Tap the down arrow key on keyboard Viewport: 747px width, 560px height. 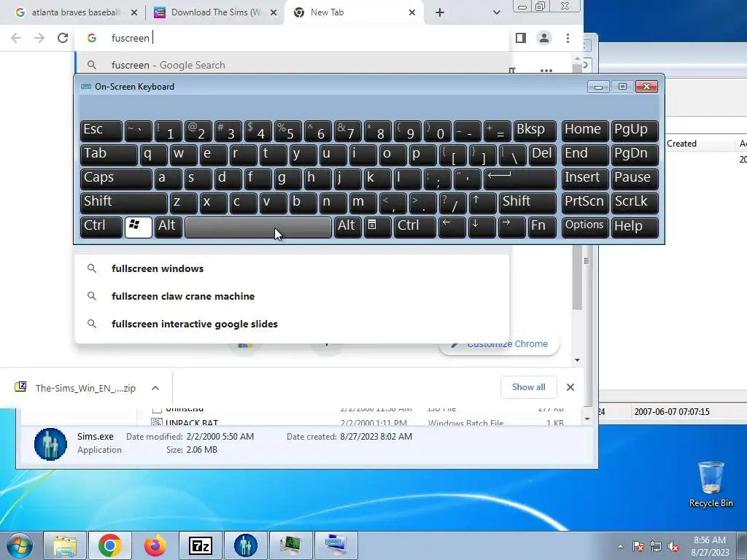click(x=481, y=227)
